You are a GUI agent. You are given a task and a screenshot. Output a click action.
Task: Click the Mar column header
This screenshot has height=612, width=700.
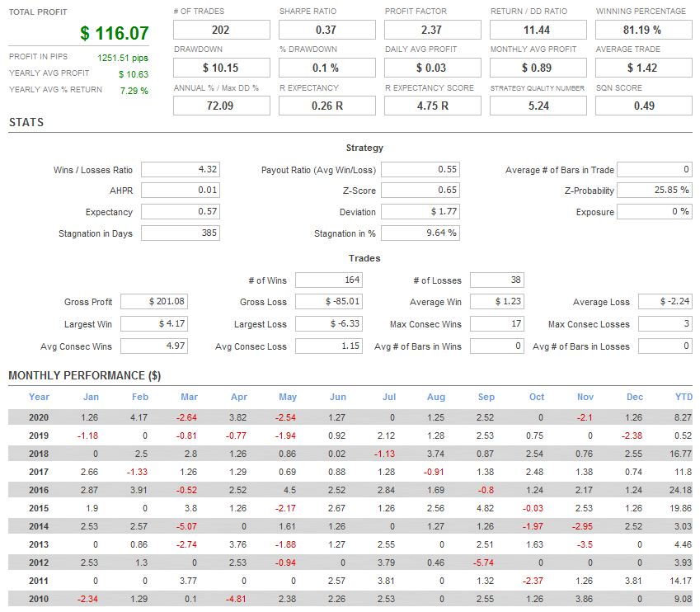click(x=189, y=397)
